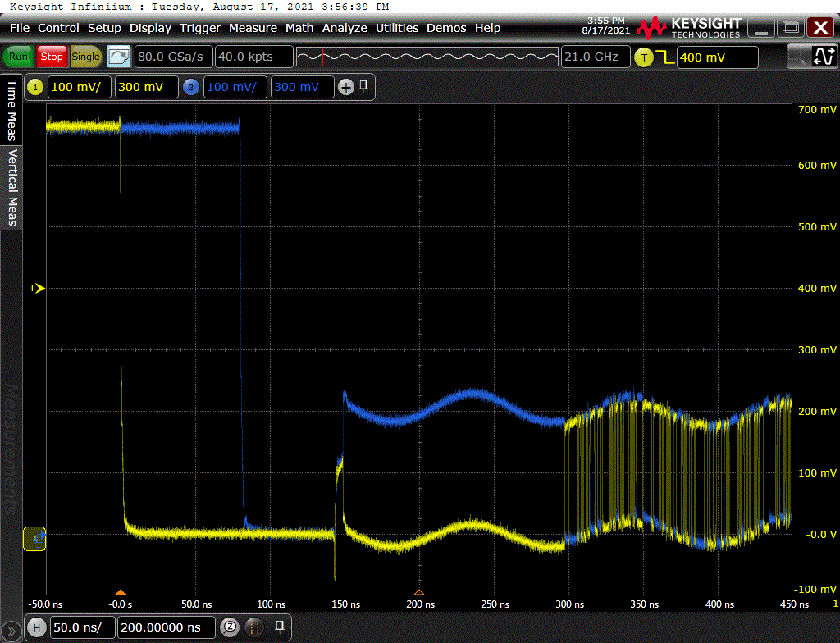Toggle channel 1 yellow button
The height and width of the screenshot is (643, 840).
(x=34, y=87)
